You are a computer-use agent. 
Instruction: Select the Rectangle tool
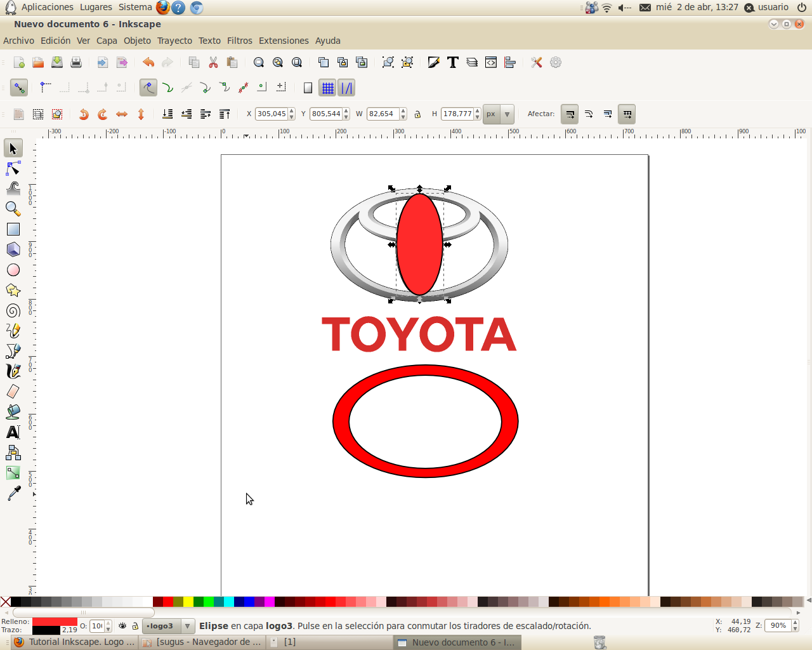pos(13,229)
